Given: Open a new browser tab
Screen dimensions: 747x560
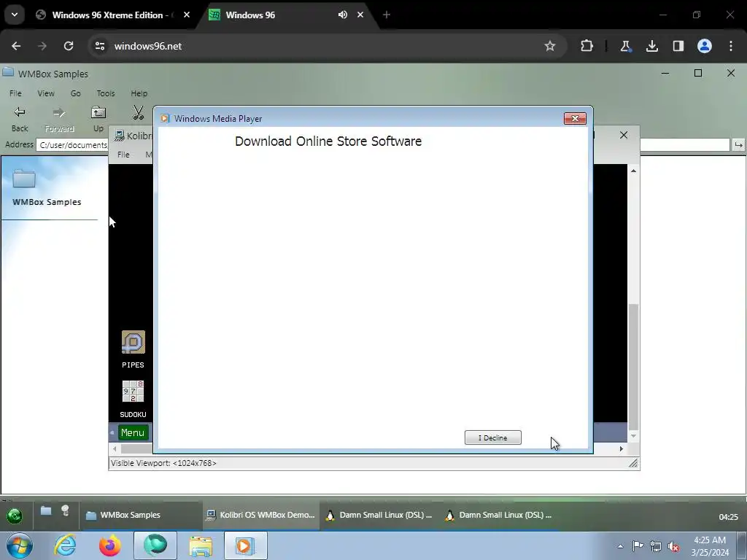Looking at the screenshot, I should pos(387,15).
